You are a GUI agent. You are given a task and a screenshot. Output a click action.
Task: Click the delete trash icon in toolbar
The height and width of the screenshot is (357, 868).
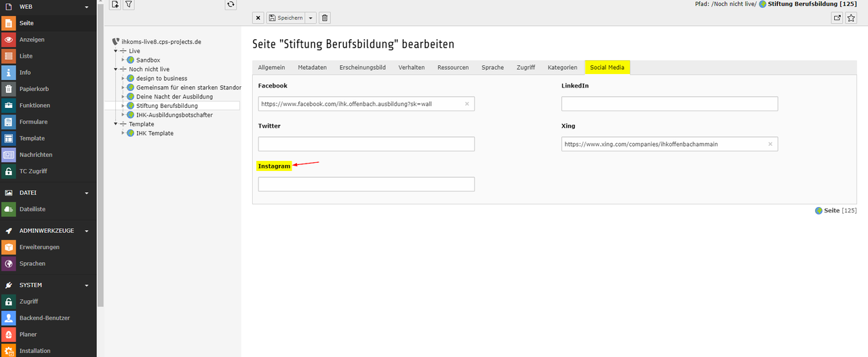coord(325,18)
